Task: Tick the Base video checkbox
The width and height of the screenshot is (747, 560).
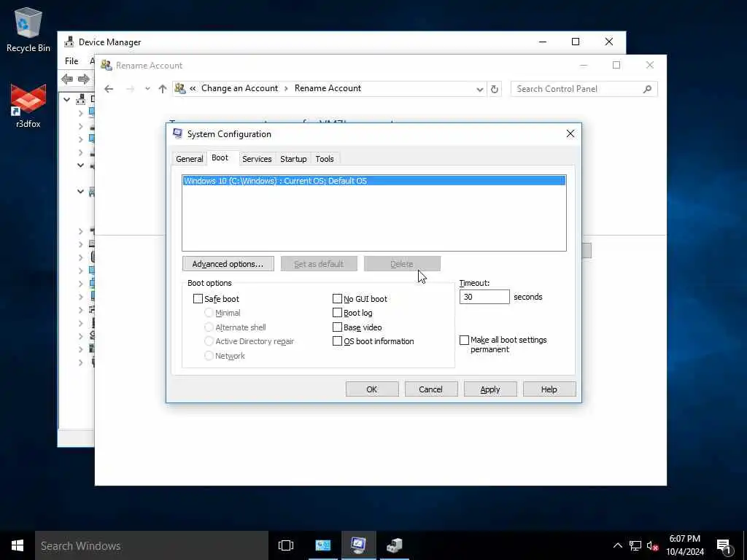Action: coord(337,327)
